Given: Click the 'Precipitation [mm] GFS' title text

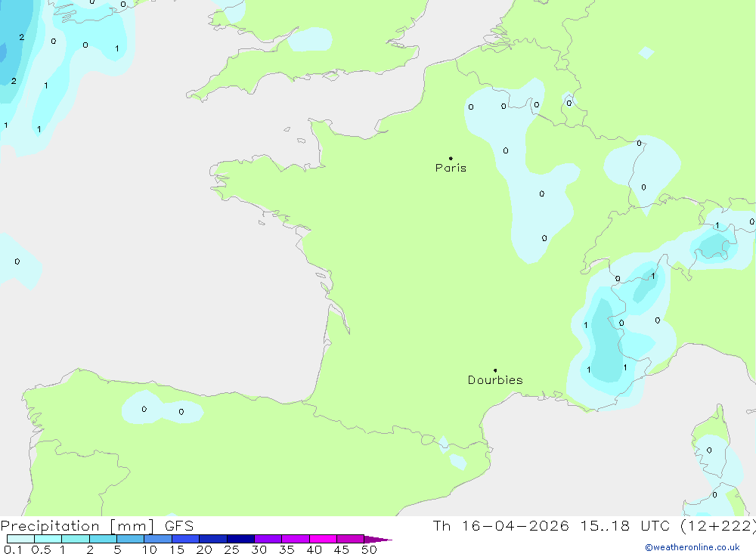Looking at the screenshot, I should pyautogui.click(x=97, y=526).
